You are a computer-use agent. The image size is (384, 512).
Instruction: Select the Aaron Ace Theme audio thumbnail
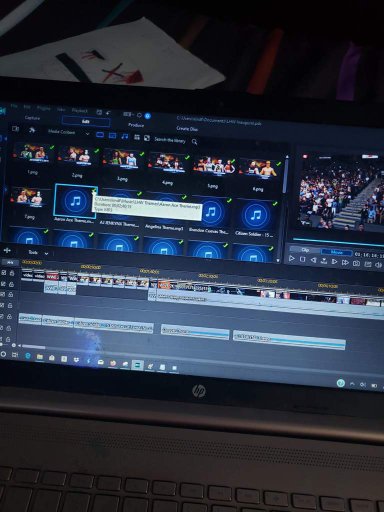pos(76,201)
